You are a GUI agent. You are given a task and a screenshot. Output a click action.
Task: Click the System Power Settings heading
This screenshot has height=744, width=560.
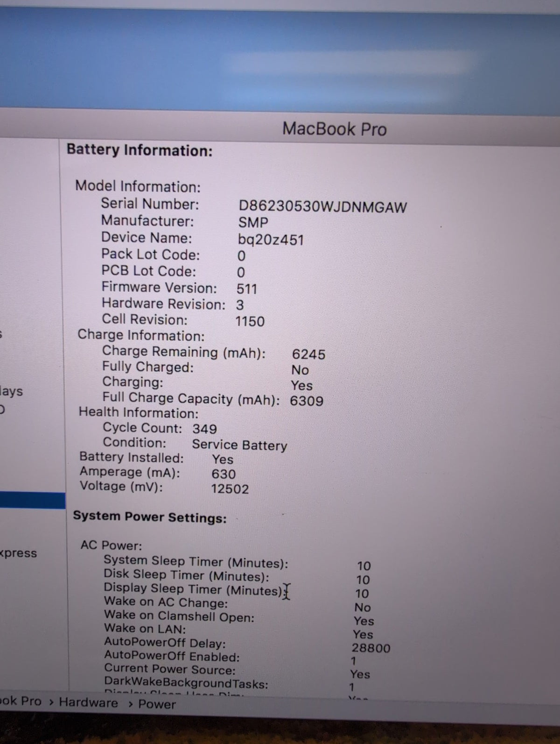[150, 517]
